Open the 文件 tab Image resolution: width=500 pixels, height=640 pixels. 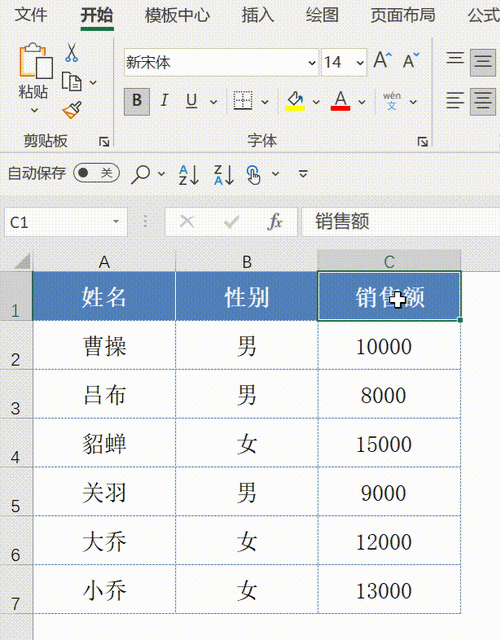[x=31, y=15]
